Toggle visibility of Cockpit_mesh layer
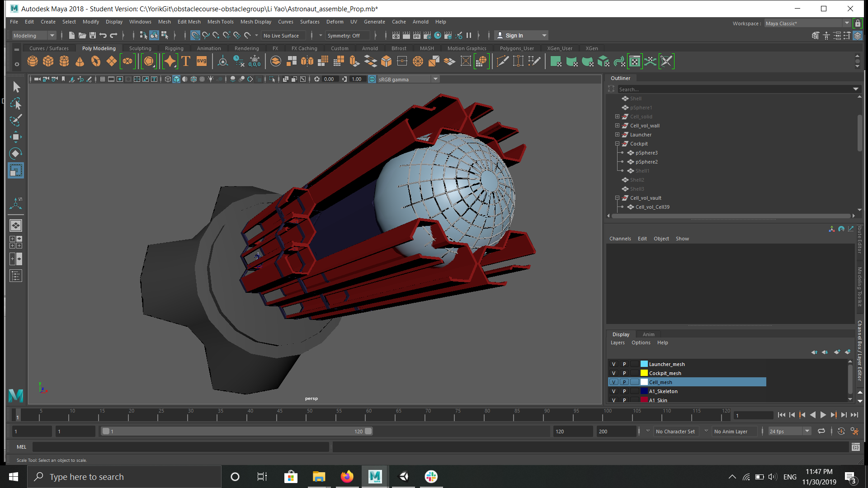This screenshot has height=488, width=868. point(613,373)
